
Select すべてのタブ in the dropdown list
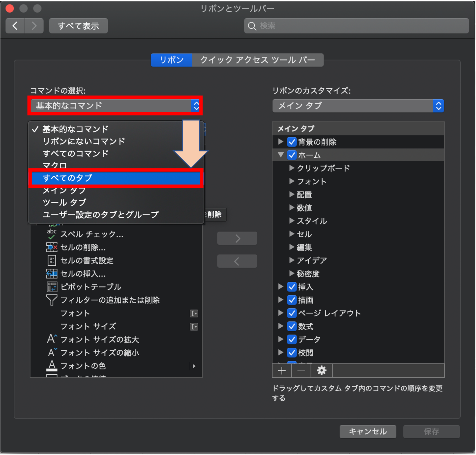(x=116, y=178)
